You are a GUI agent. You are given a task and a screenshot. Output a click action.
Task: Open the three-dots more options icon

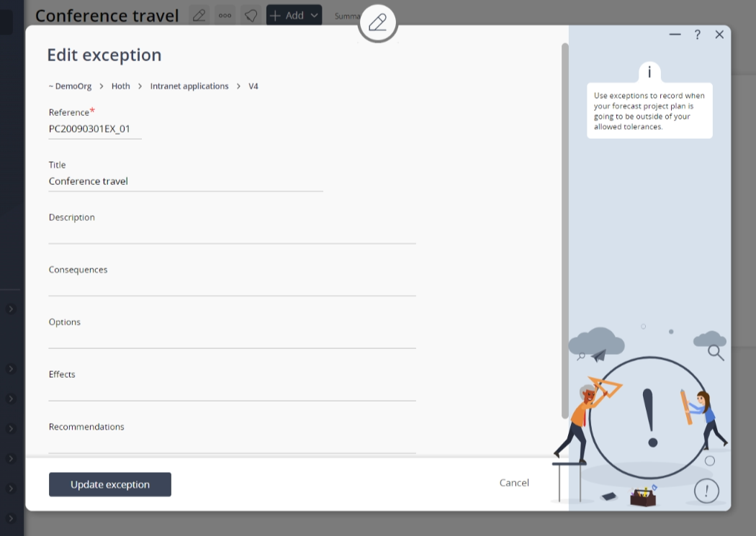click(225, 15)
